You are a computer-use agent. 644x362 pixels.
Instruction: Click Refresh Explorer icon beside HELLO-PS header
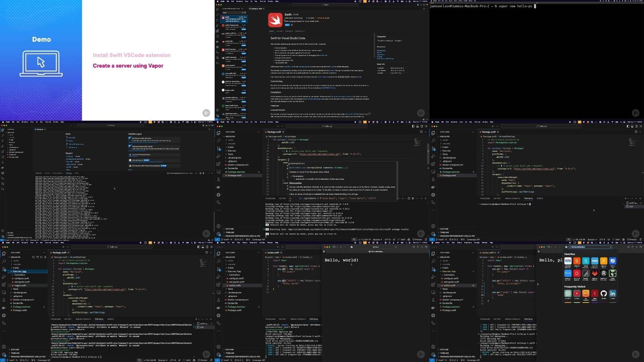point(41,257)
